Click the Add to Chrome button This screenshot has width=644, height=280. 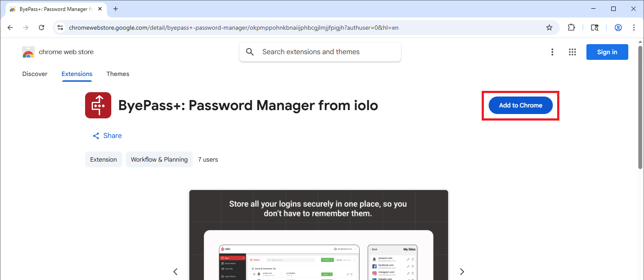pos(521,105)
